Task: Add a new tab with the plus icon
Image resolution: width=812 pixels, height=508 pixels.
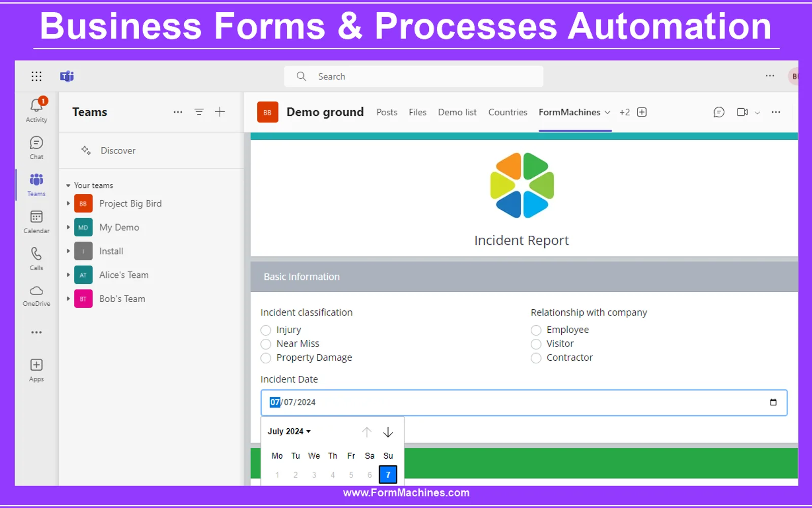Action: (x=642, y=112)
